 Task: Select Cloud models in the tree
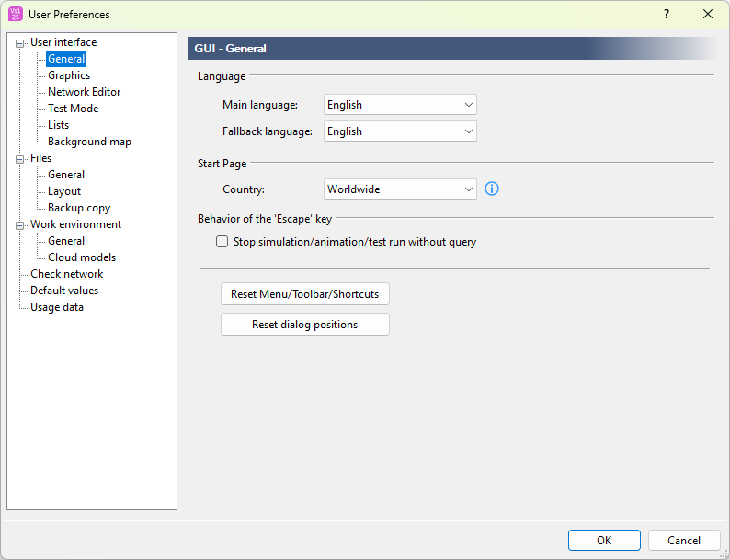pos(82,257)
